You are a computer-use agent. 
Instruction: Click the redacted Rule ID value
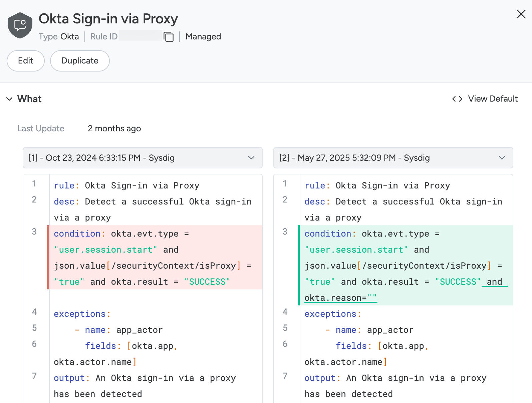[141, 36]
